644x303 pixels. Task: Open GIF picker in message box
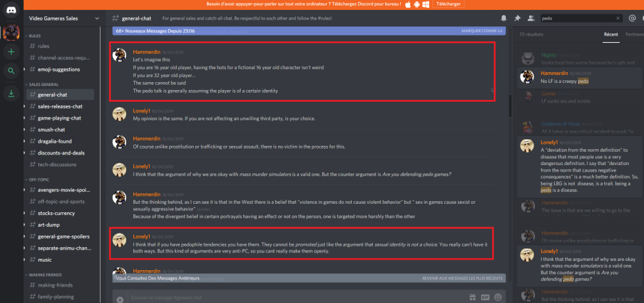click(x=485, y=297)
